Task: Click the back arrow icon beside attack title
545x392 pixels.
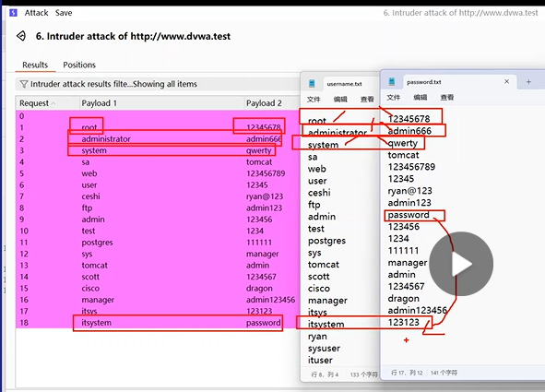Action: 21,36
